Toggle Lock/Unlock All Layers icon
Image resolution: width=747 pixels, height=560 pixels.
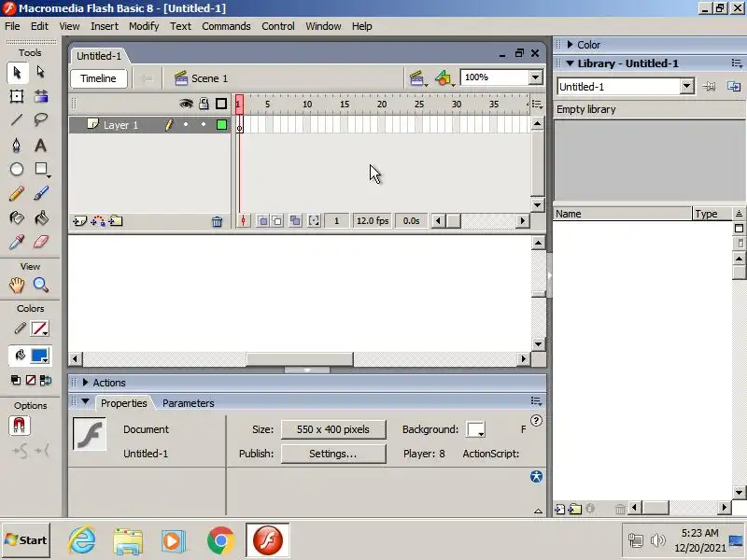coord(204,104)
